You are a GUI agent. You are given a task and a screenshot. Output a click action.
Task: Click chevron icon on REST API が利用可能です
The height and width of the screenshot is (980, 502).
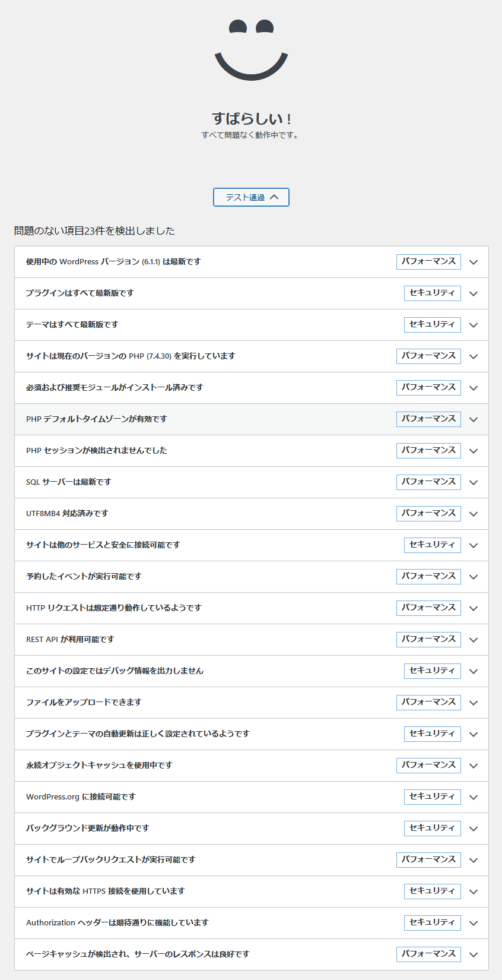473,640
